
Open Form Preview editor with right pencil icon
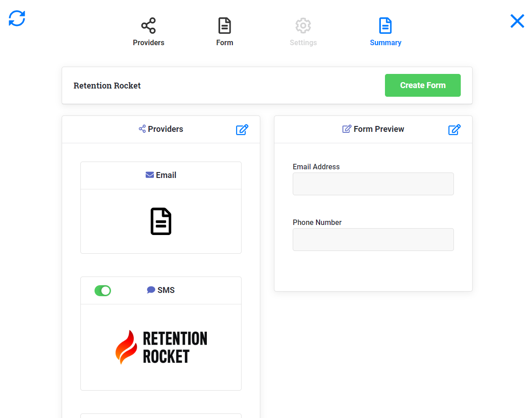point(454,130)
